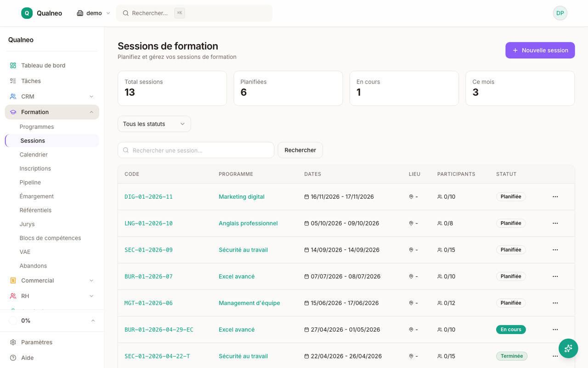Viewport: 588px width, 368px height.
Task: Click location pin icon in SEC-01-2026-09 row
Action: tap(411, 250)
